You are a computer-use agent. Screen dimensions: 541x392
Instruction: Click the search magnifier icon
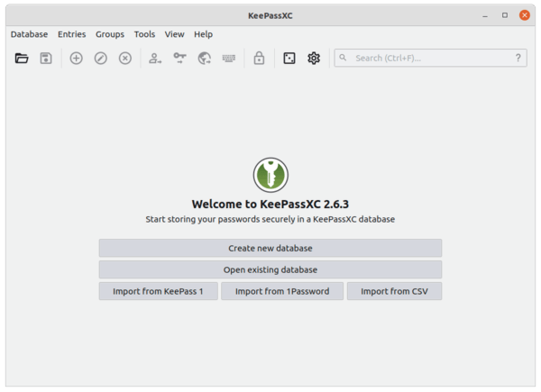pos(343,58)
